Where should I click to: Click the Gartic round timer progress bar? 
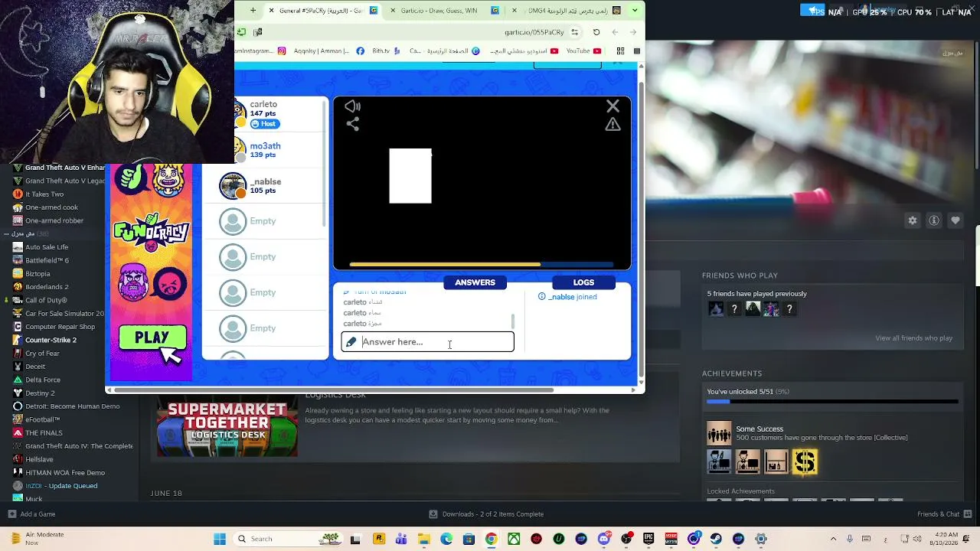[x=481, y=265]
